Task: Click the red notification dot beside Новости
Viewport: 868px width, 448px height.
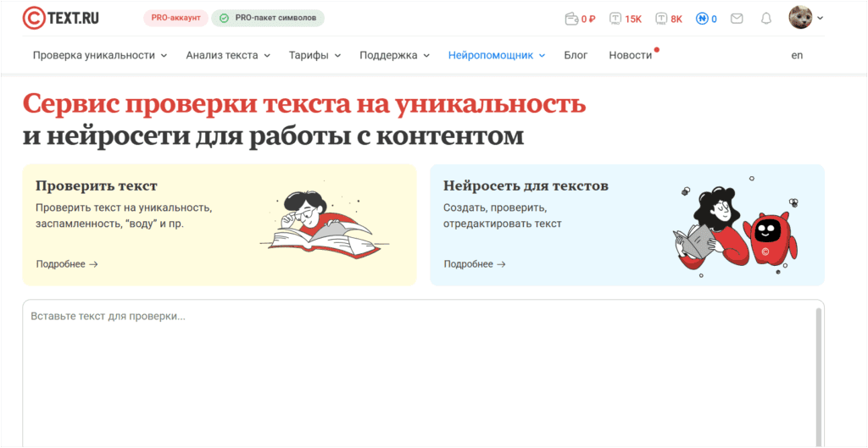Action: click(657, 50)
